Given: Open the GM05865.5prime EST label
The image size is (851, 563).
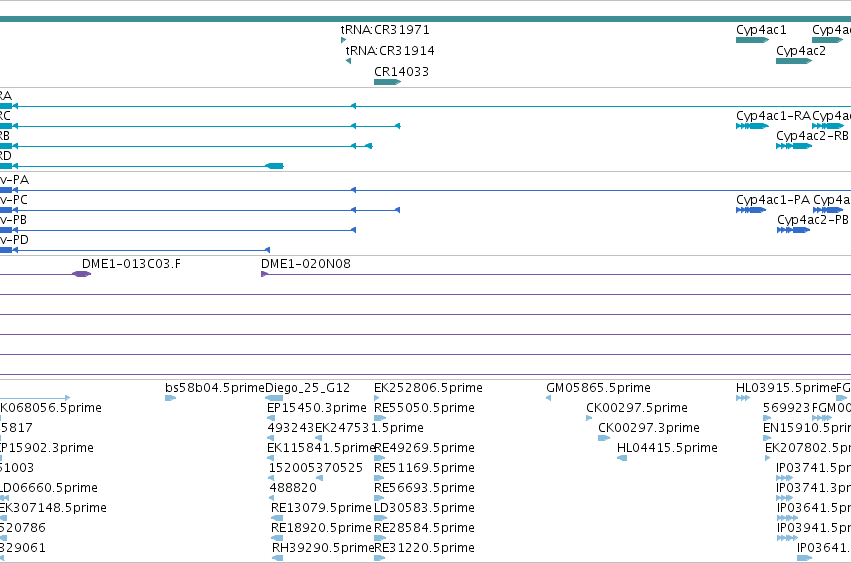Looking at the screenshot, I should tap(598, 388).
